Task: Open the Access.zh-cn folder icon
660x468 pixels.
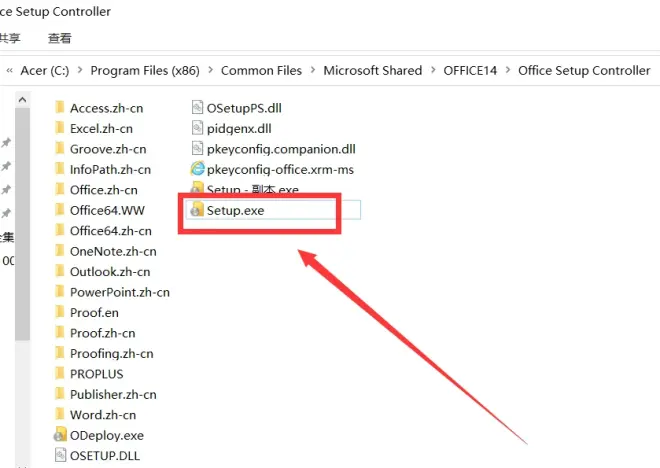Action: [x=60, y=107]
